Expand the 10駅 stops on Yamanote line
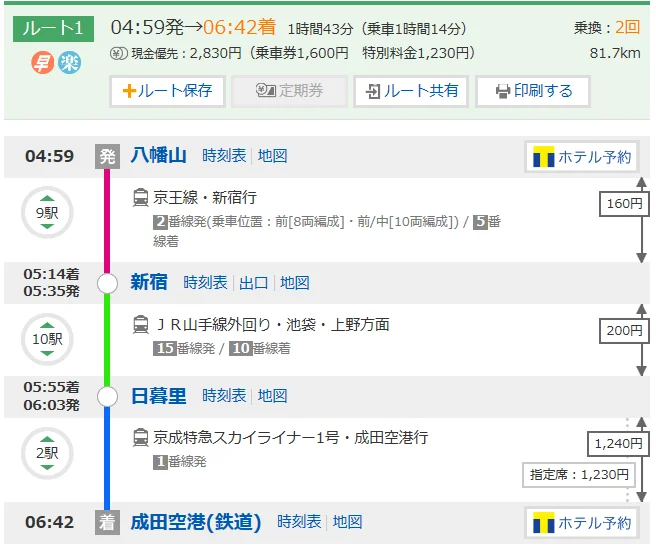This screenshot has height=552, width=656. click(x=47, y=338)
